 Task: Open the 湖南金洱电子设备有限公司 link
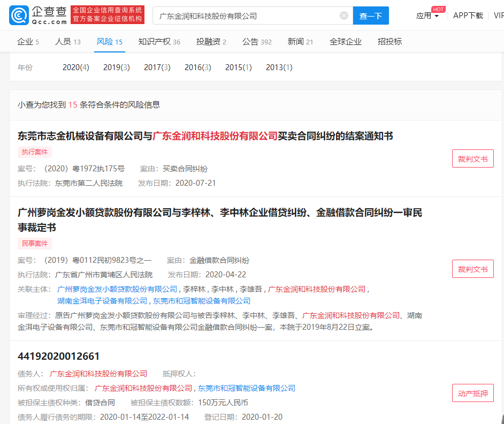coord(102,301)
